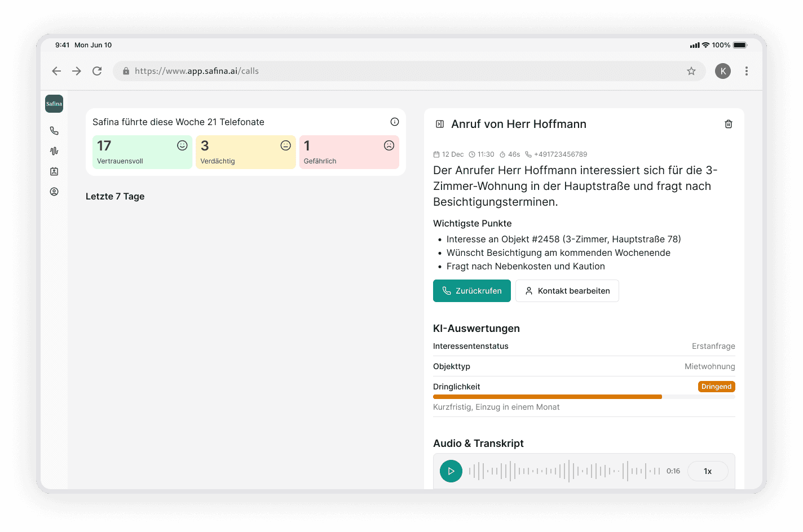Filter by the 1 Gefährlich card
Screen dimensions: 803x532
[349, 152]
